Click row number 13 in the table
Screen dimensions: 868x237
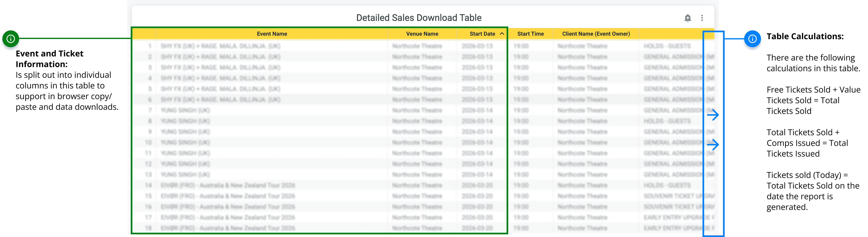click(148, 175)
